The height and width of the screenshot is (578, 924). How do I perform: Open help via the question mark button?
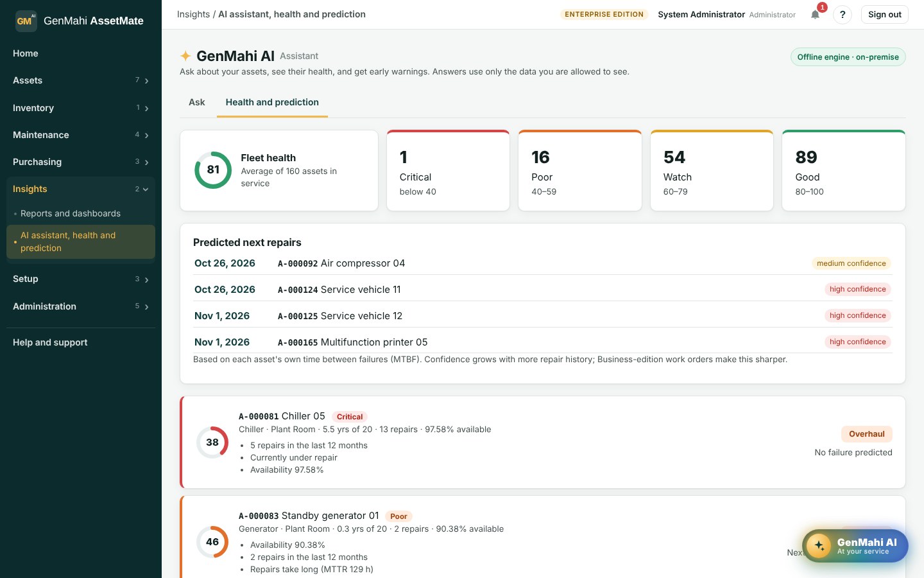click(843, 14)
